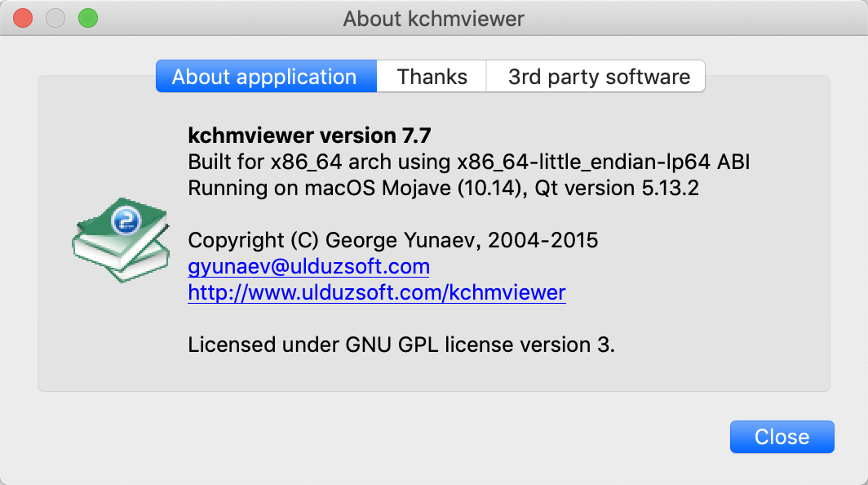Click the 'Copyright (C) George Yunaev' line
This screenshot has width=868, height=485.
point(393,240)
